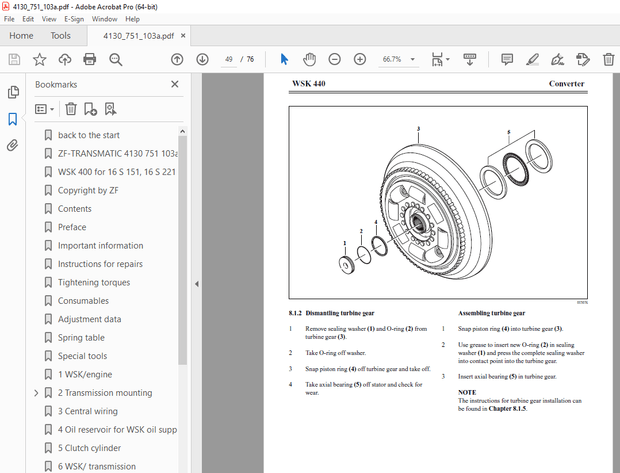Toggle the Bookmarks panel icon in sidebar
The image size is (620, 473).
[13, 119]
